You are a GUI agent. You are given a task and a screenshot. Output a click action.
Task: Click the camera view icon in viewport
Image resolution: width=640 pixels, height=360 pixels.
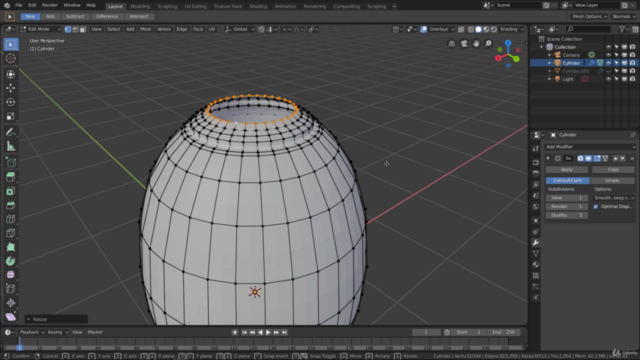click(464, 44)
